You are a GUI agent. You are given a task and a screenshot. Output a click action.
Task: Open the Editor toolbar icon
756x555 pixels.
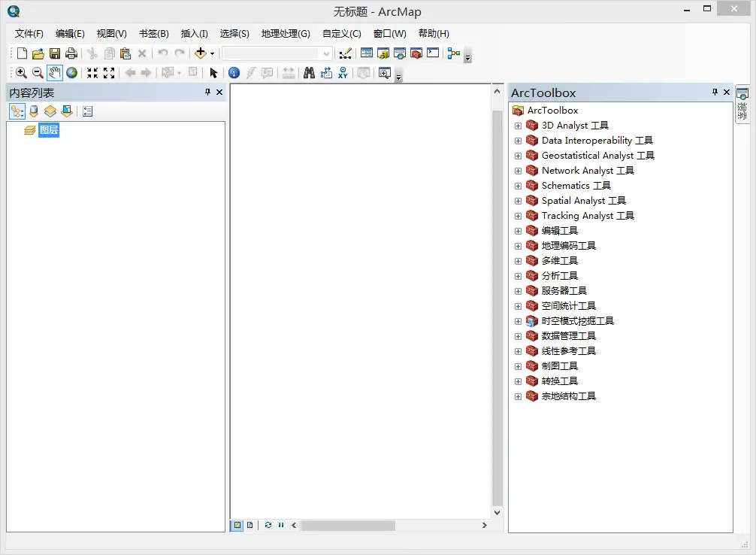click(345, 53)
